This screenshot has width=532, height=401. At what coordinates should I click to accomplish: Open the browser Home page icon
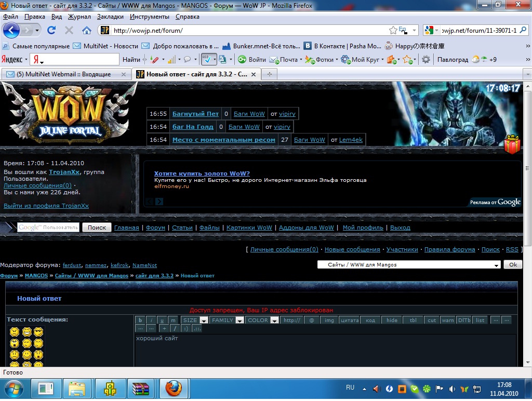tap(87, 31)
